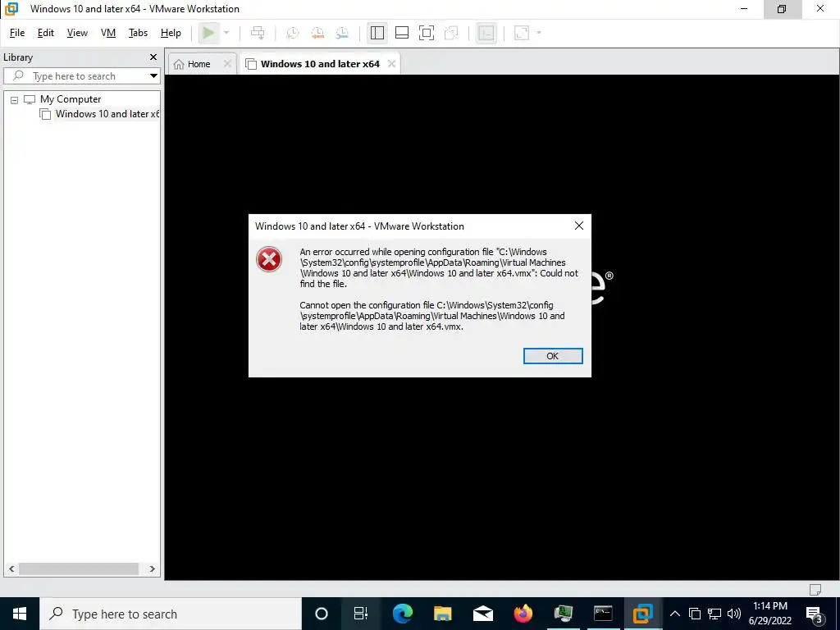Image resolution: width=840 pixels, height=630 pixels.
Task: Open Task View on the taskbar
Action: pyautogui.click(x=361, y=614)
